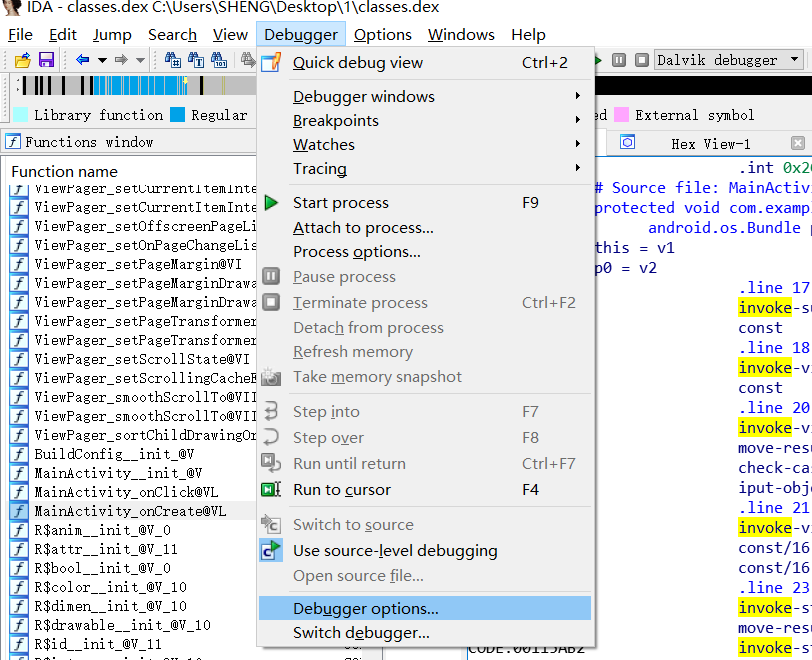Expand the Tracing submenu
The height and width of the screenshot is (660, 812).
[x=426, y=168]
